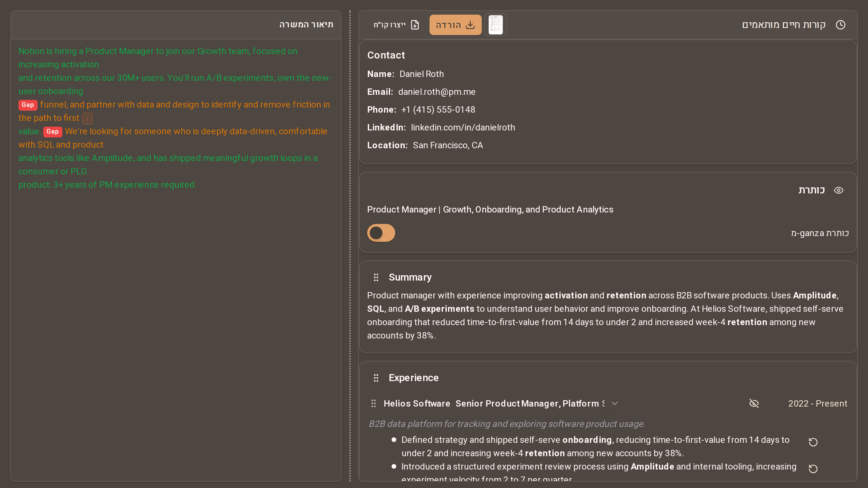Click the tailored resume panel title
The width and height of the screenshot is (868, 488).
pyautogui.click(x=784, y=25)
